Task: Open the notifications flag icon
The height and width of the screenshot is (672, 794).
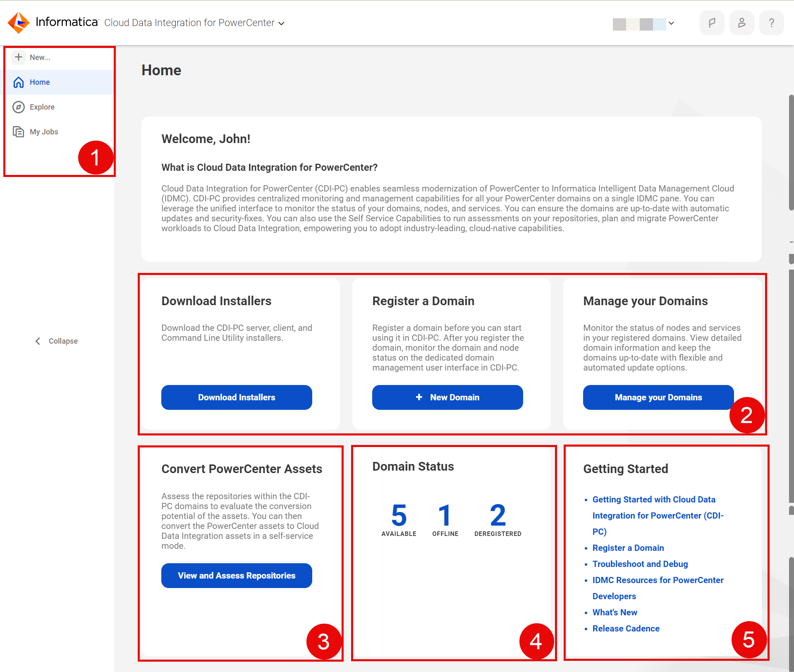Action: pos(712,23)
